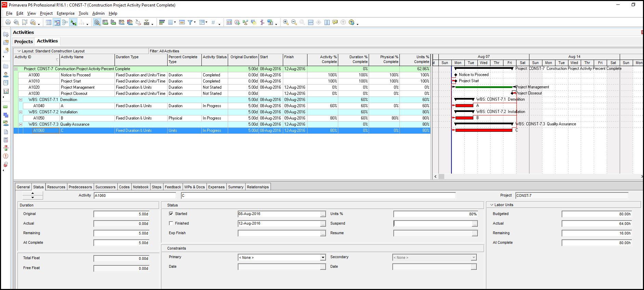644x290 pixels.
Task: Browse for the Started date
Action: click(323, 214)
